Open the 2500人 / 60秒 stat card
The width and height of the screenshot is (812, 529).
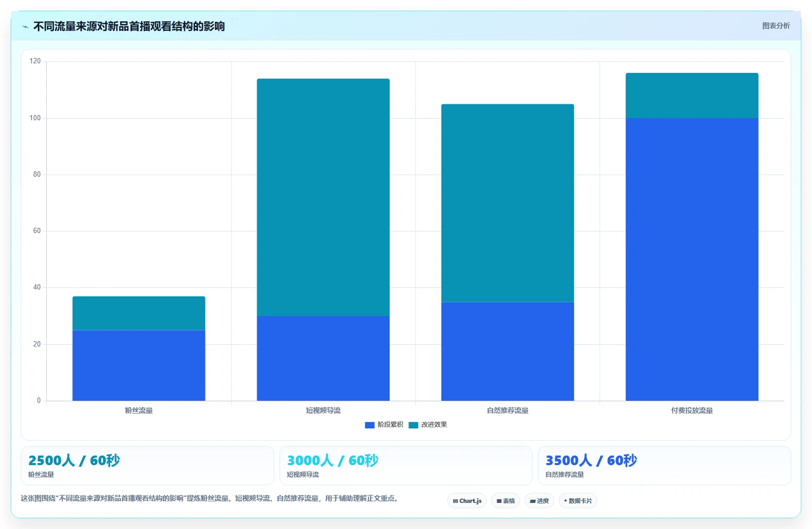(x=147, y=466)
